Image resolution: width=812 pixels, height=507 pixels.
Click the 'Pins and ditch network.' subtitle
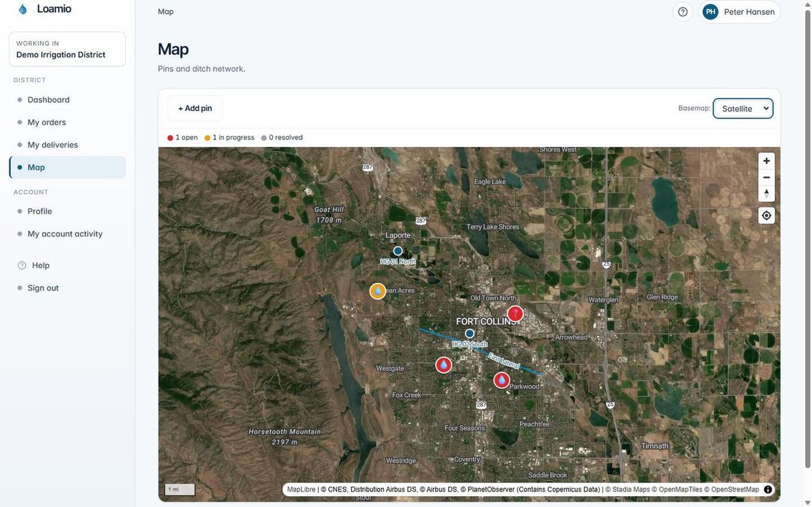(x=202, y=69)
